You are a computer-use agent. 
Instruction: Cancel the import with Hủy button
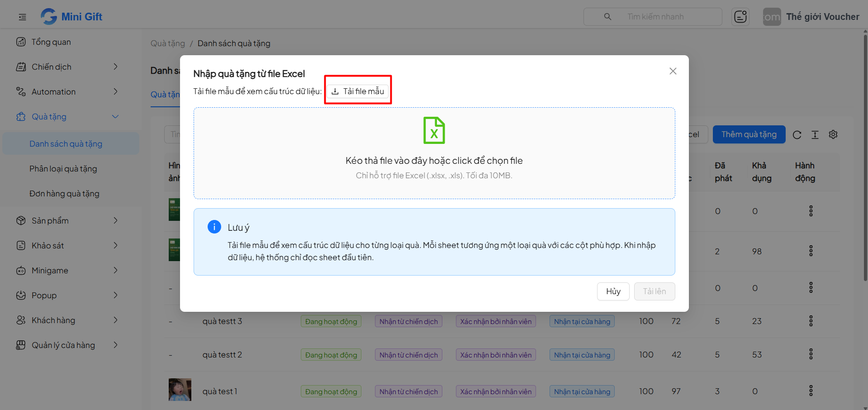pos(613,291)
